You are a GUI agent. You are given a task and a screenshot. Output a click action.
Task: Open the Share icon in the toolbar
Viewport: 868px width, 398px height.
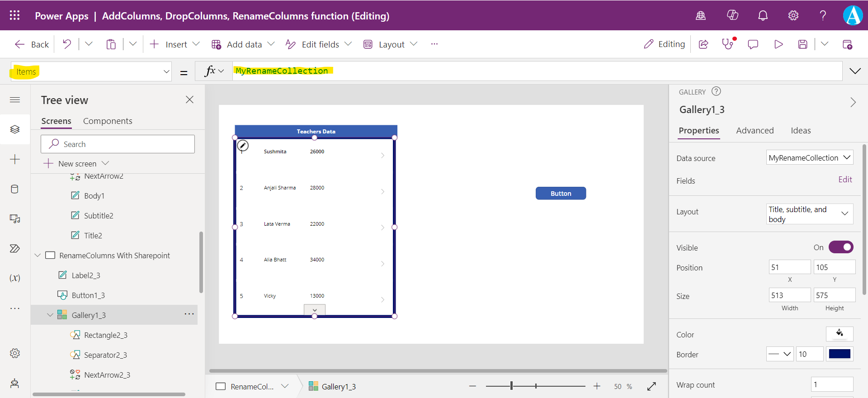[x=703, y=44]
